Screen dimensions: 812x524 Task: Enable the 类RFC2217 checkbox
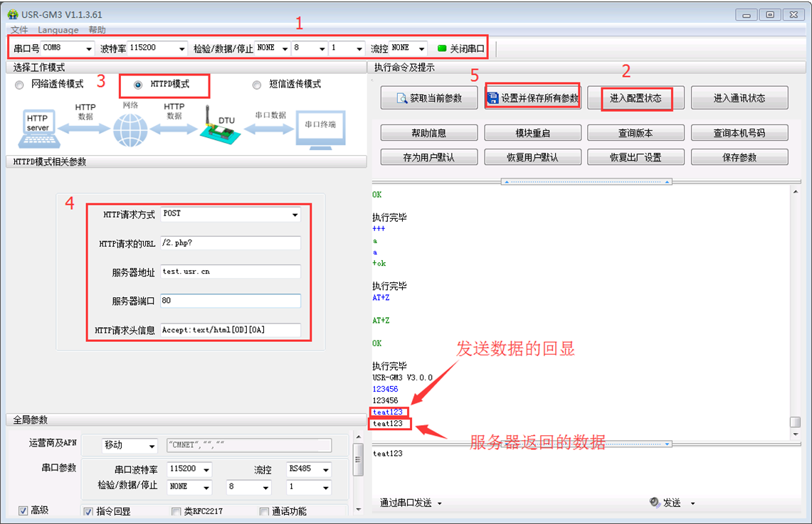pyautogui.click(x=176, y=511)
